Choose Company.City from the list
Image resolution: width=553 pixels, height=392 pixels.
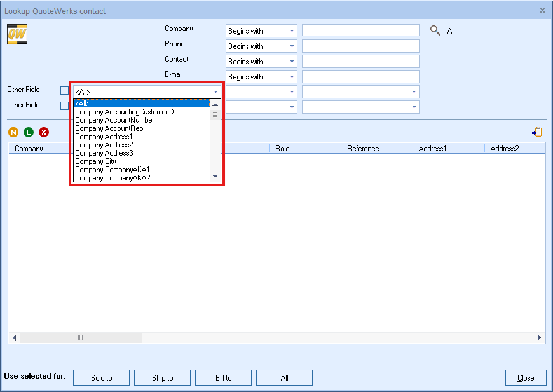[142, 161]
